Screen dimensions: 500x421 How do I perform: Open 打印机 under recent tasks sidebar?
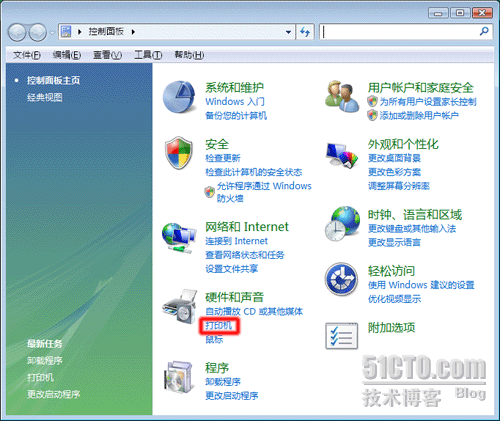click(40, 377)
